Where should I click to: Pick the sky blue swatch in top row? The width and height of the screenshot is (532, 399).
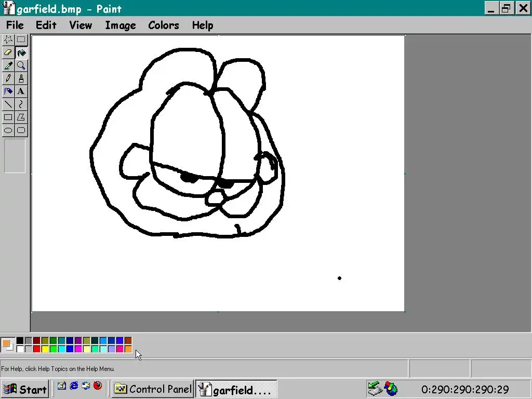[x=103, y=341]
